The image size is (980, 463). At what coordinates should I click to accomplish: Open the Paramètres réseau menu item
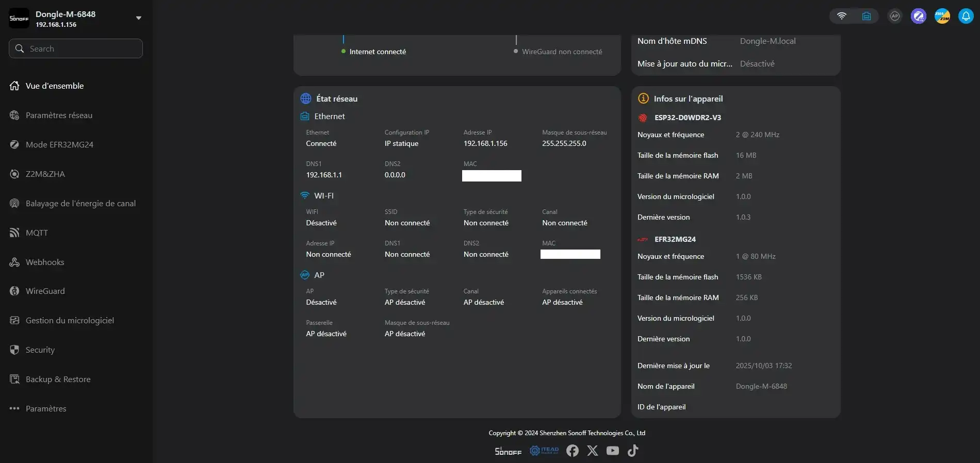pyautogui.click(x=59, y=115)
